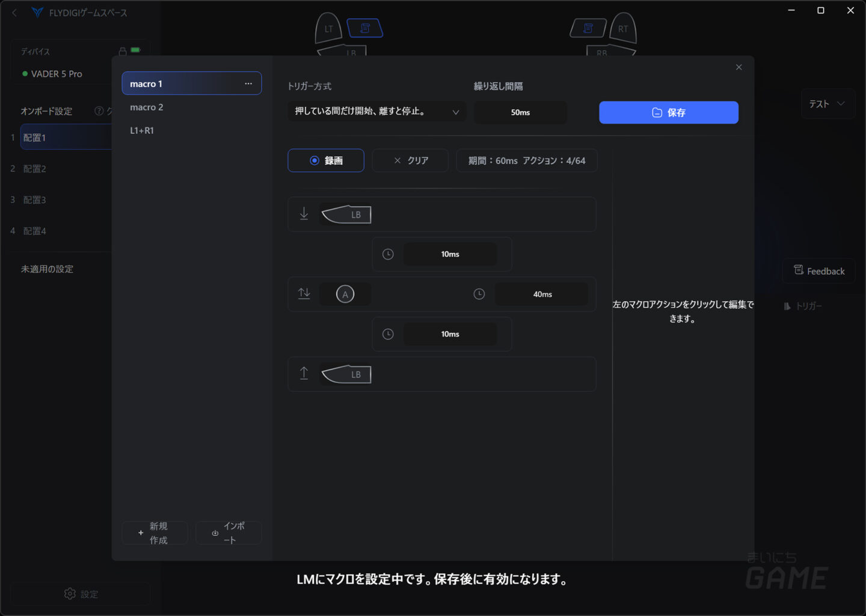This screenshot has height=616, width=866.
Task: Click the LT trigger icon
Action: 328,28
